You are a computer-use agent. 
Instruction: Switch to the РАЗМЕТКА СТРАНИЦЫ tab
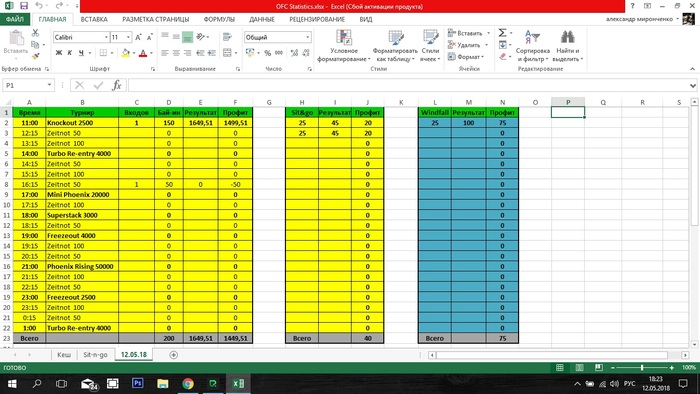[x=155, y=19]
